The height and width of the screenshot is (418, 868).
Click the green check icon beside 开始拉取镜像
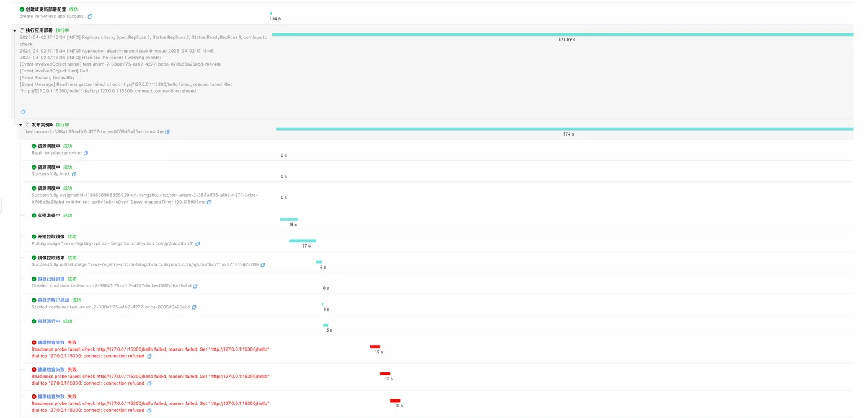34,237
